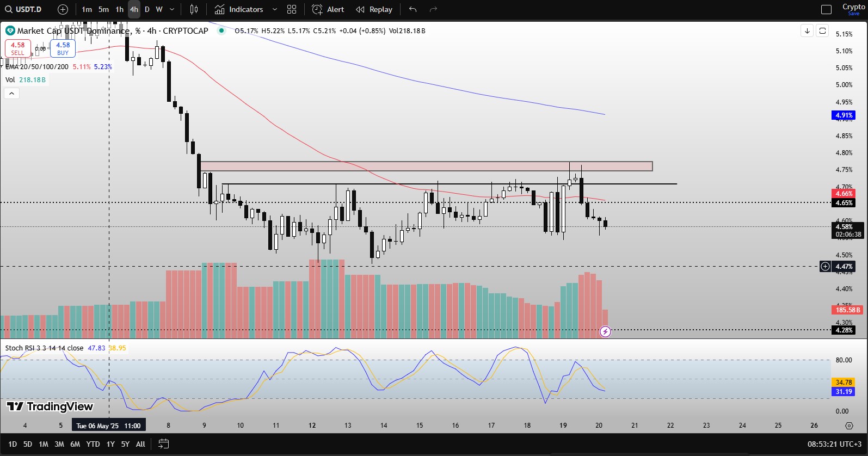868x456 pixels.
Task: Click the Tether symbol logo in legend
Action: click(10, 30)
